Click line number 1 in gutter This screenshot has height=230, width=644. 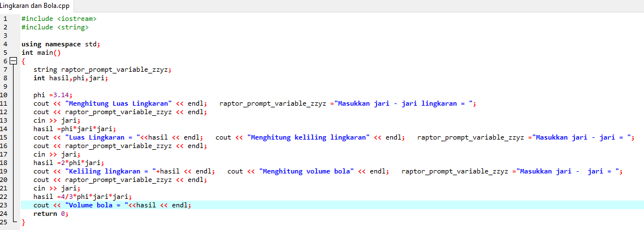tap(5, 19)
